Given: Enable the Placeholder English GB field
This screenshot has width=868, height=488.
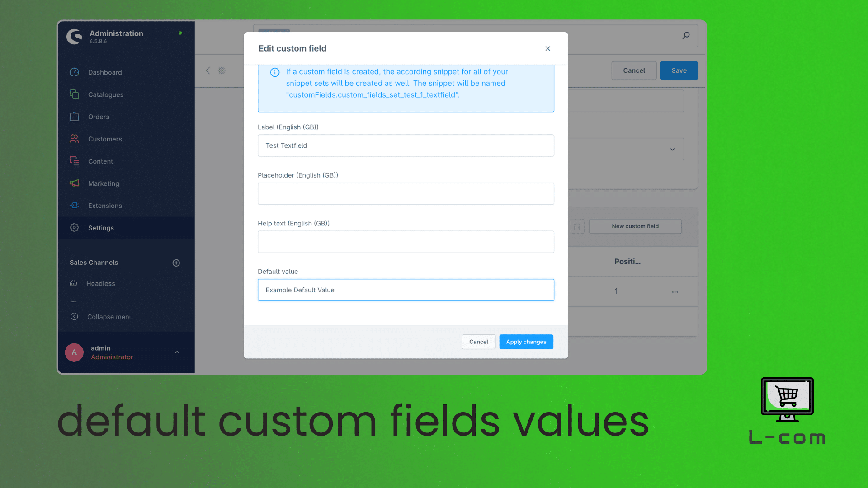Looking at the screenshot, I should (406, 194).
